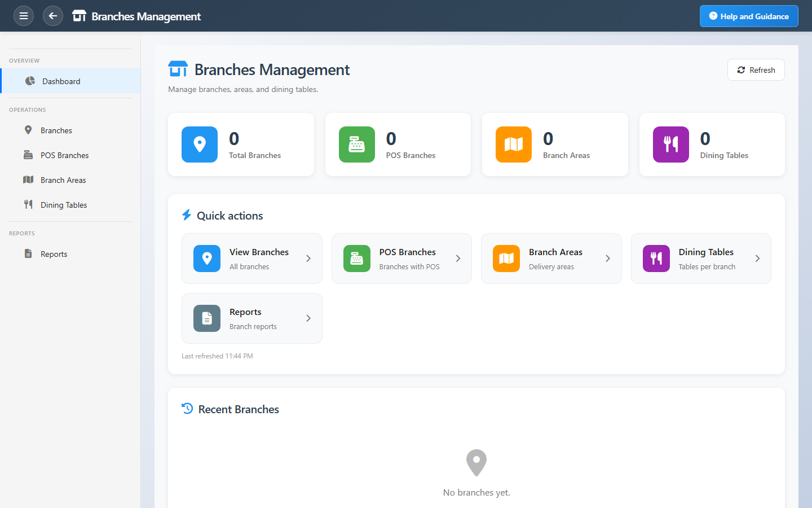The image size is (812, 508).
Task: Click the purple Dining Tables stat icon
Action: (671, 144)
